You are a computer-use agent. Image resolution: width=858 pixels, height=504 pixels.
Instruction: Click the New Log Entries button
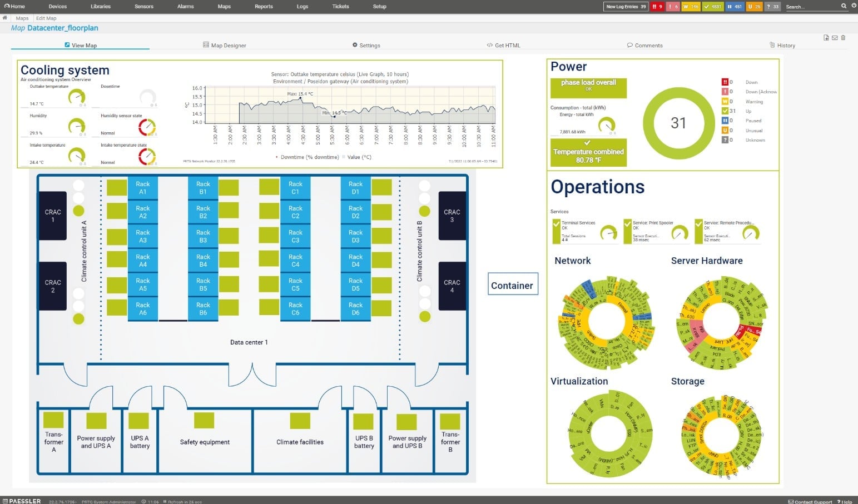tap(626, 7)
